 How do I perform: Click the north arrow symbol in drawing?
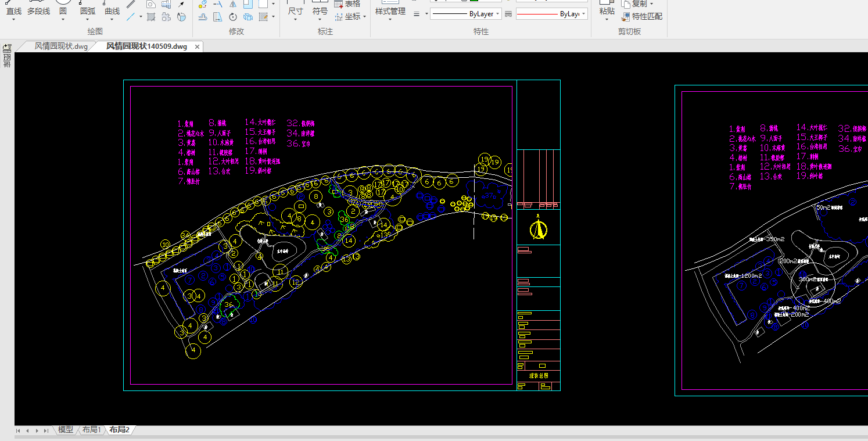539,228
